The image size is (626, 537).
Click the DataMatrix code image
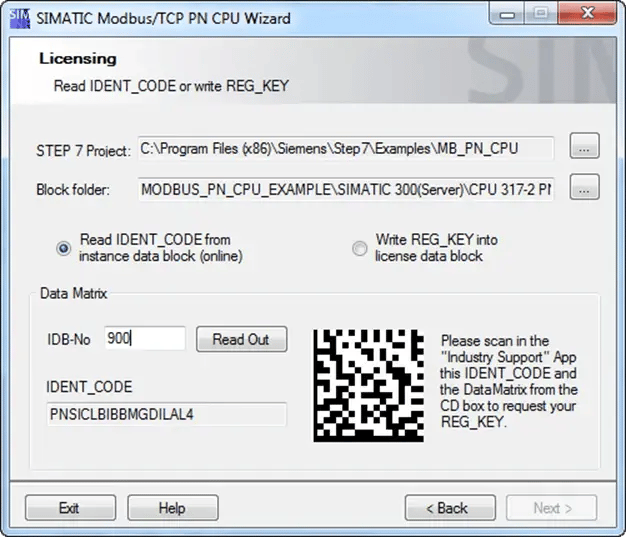[x=368, y=385]
